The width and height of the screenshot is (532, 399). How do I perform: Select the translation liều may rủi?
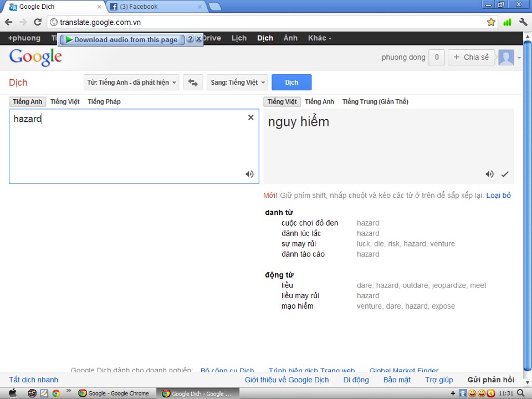pyautogui.click(x=300, y=295)
